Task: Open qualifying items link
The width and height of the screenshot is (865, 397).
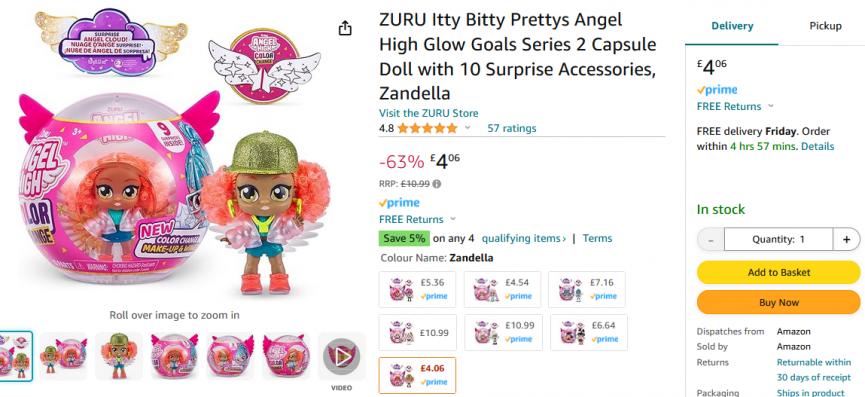Action: click(524, 238)
